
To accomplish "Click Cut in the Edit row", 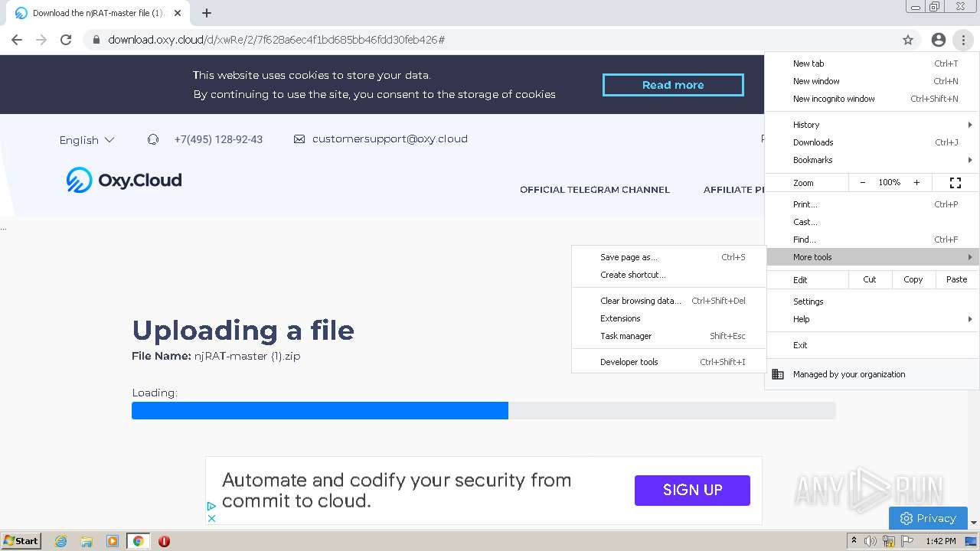I will [870, 279].
